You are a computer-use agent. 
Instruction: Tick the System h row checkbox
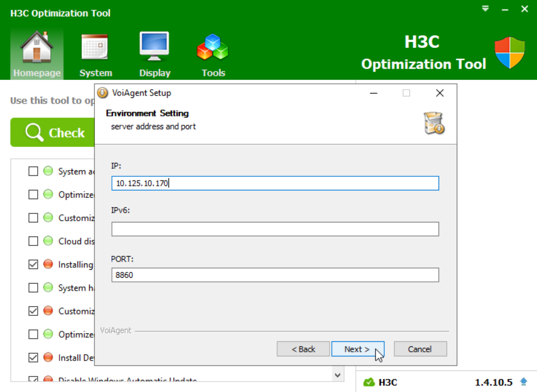[x=33, y=288]
